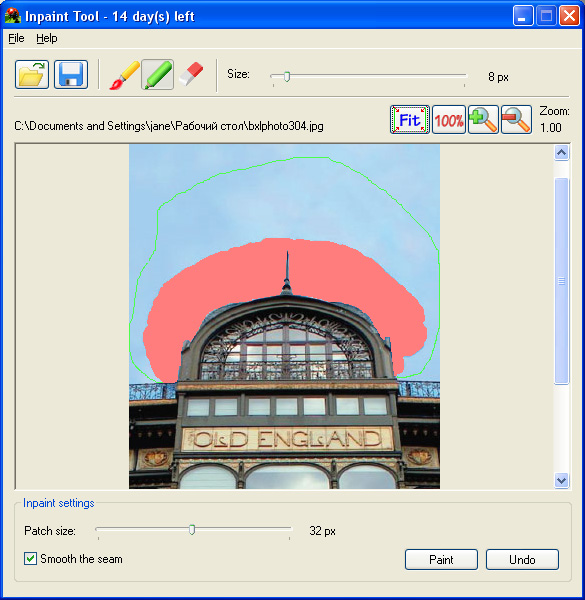Select the green marker tool

(158, 75)
